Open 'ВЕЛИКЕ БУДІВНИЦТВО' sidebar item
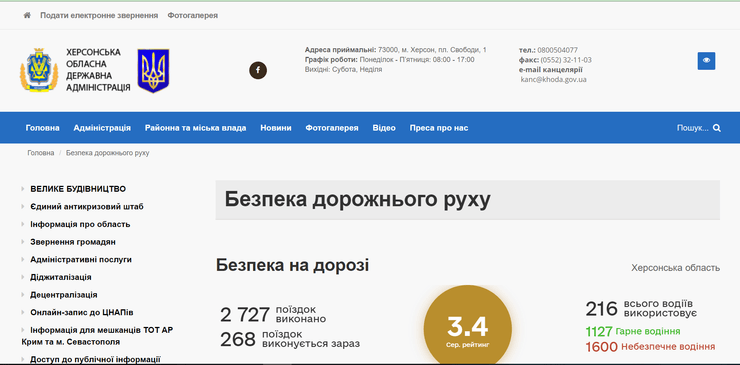Viewport: 740px width, 365px height. 78,189
